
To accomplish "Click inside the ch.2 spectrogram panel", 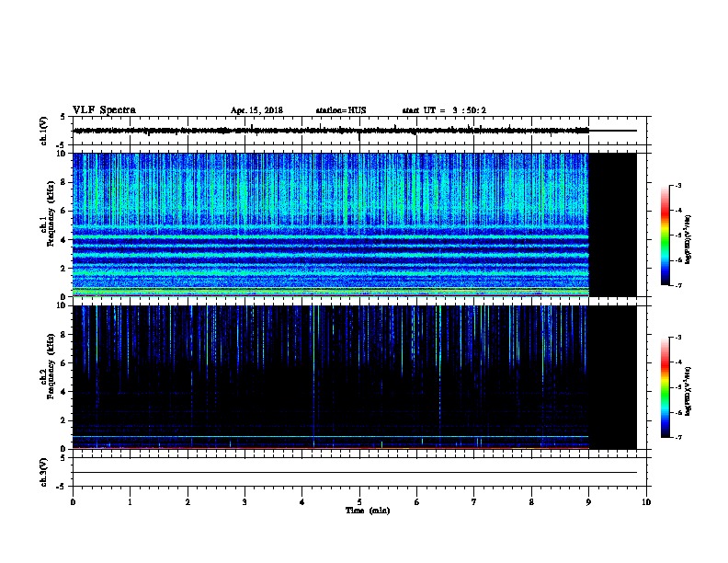I will coord(331,377).
